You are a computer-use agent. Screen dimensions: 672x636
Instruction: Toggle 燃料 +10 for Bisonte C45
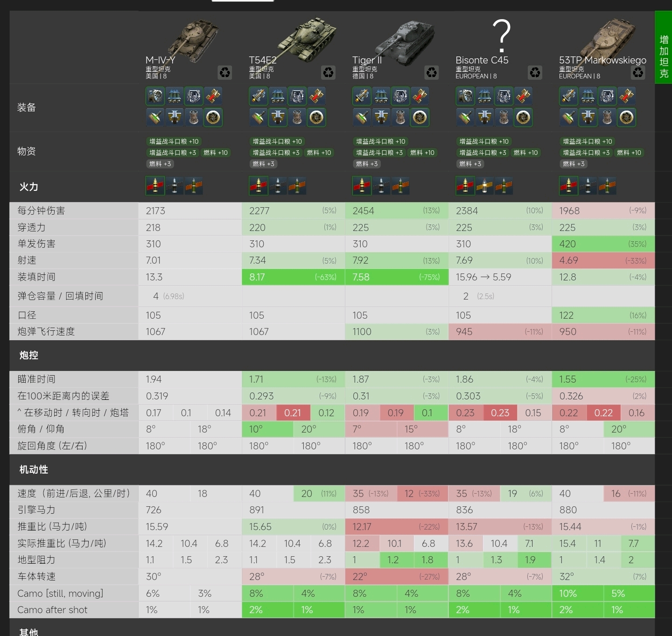525,153
